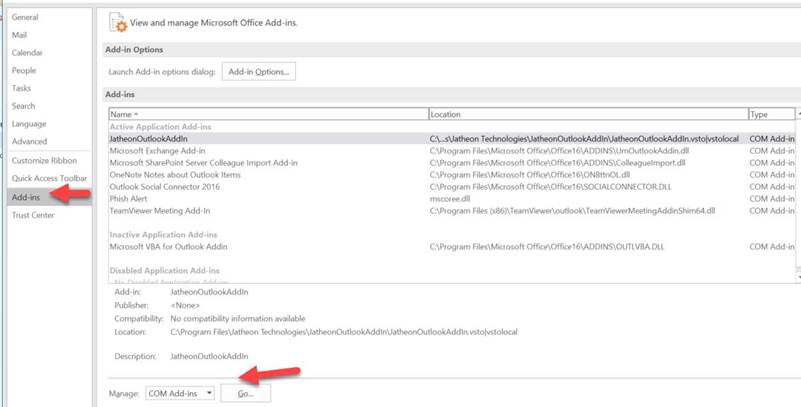Click the UmOutlookAddin.dll location path
Screen dimensions: 801x407
click(x=559, y=151)
